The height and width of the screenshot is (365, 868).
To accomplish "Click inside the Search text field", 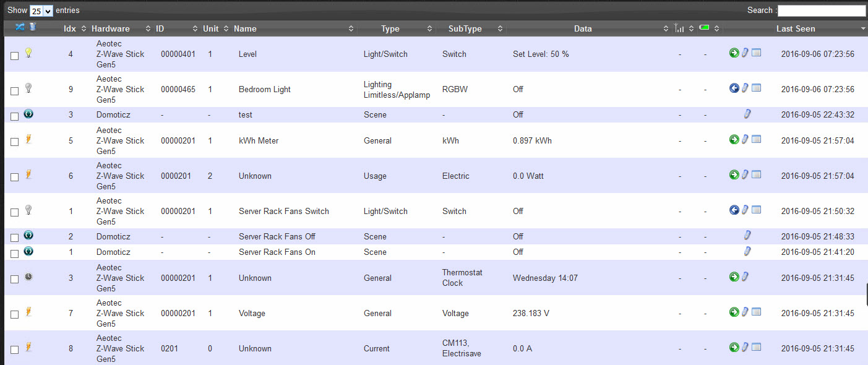I will (822, 11).
